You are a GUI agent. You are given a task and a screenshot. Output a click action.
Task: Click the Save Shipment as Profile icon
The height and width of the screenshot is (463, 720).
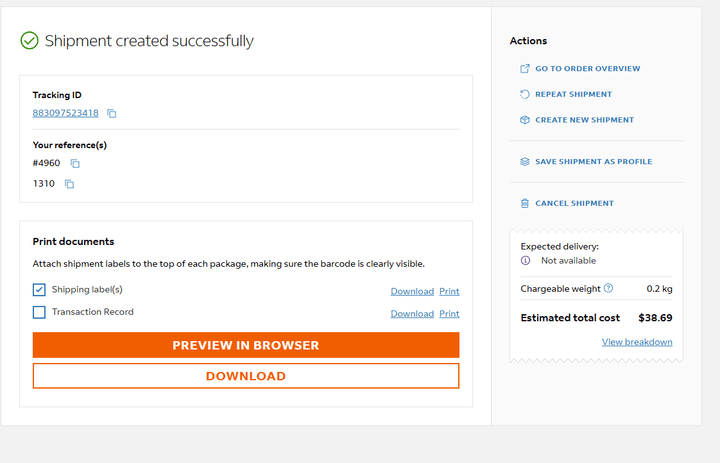tap(525, 161)
